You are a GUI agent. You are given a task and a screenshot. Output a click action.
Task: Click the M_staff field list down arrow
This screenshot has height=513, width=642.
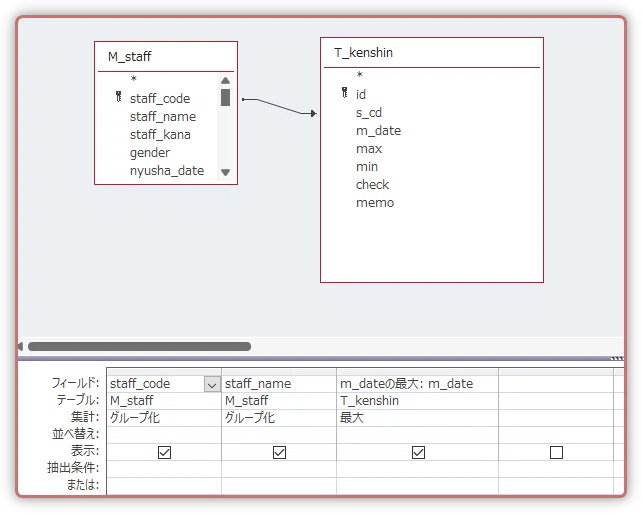click(225, 172)
